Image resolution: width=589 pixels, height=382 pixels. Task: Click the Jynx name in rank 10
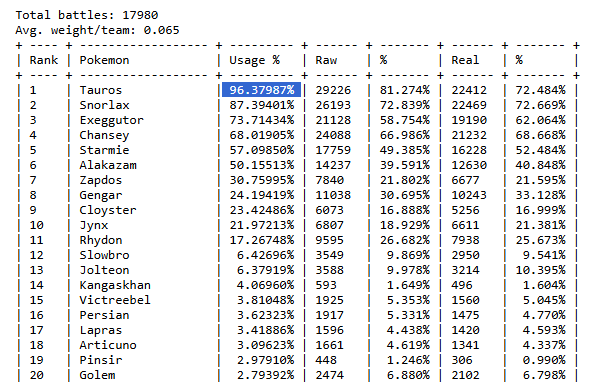[x=94, y=225]
